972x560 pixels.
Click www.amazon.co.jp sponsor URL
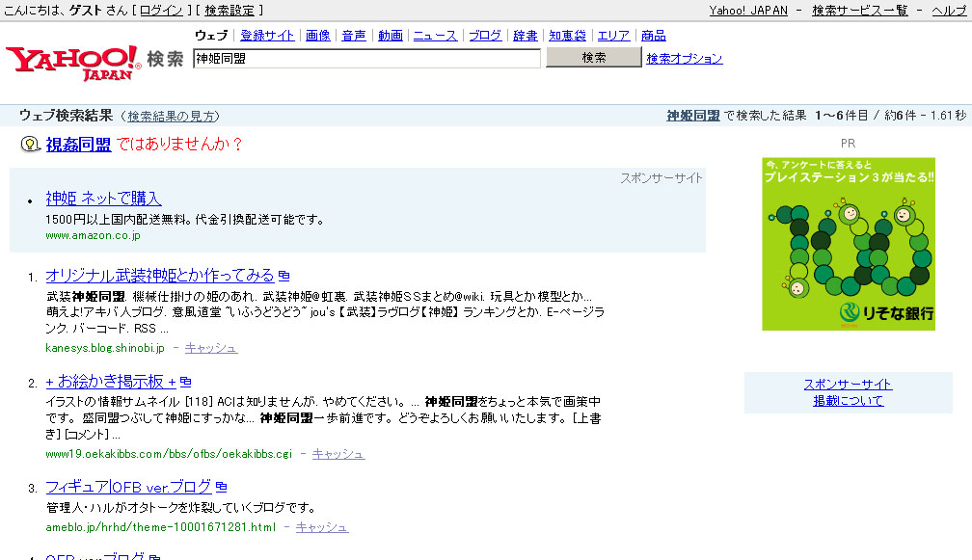(x=93, y=235)
